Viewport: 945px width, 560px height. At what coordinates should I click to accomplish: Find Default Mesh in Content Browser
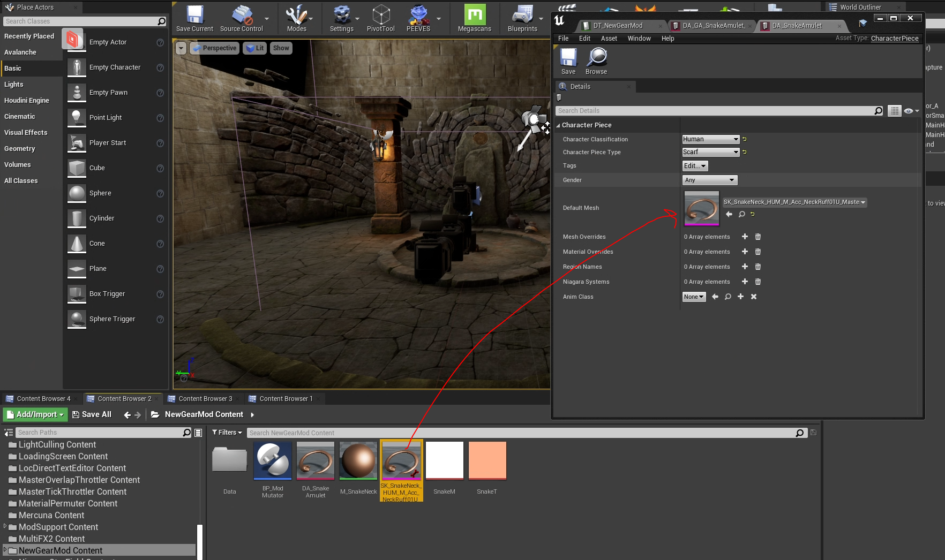[741, 214]
